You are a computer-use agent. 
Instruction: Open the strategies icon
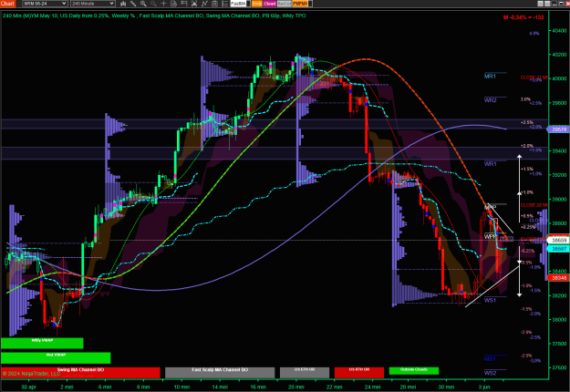(214, 4)
